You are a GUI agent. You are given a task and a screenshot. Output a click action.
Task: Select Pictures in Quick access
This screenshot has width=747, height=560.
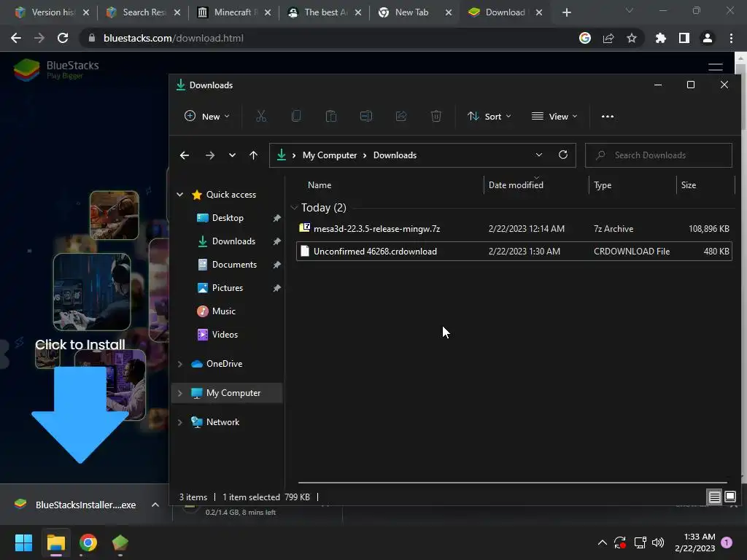[228, 287]
